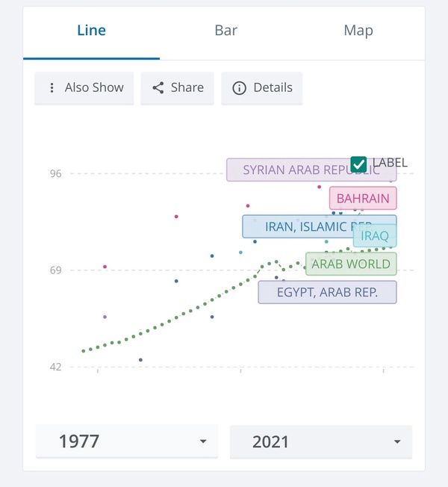Highlight the Arab World series label
This screenshot has height=487, width=448.
tap(351, 264)
